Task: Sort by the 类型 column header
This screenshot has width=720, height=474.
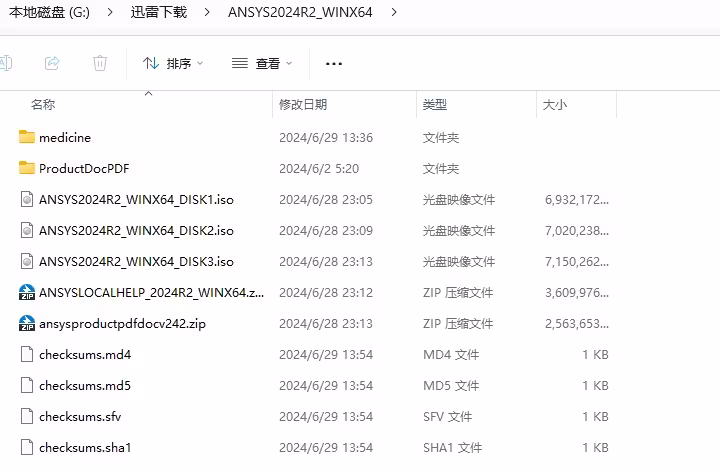Action: pyautogui.click(x=434, y=105)
